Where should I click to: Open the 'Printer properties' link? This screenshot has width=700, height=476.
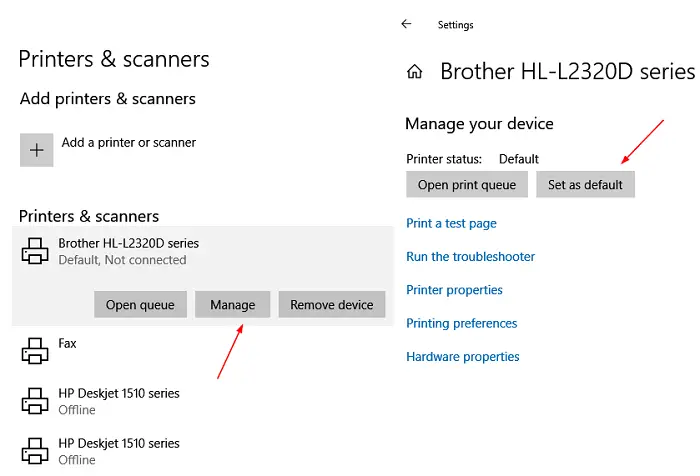(x=454, y=290)
